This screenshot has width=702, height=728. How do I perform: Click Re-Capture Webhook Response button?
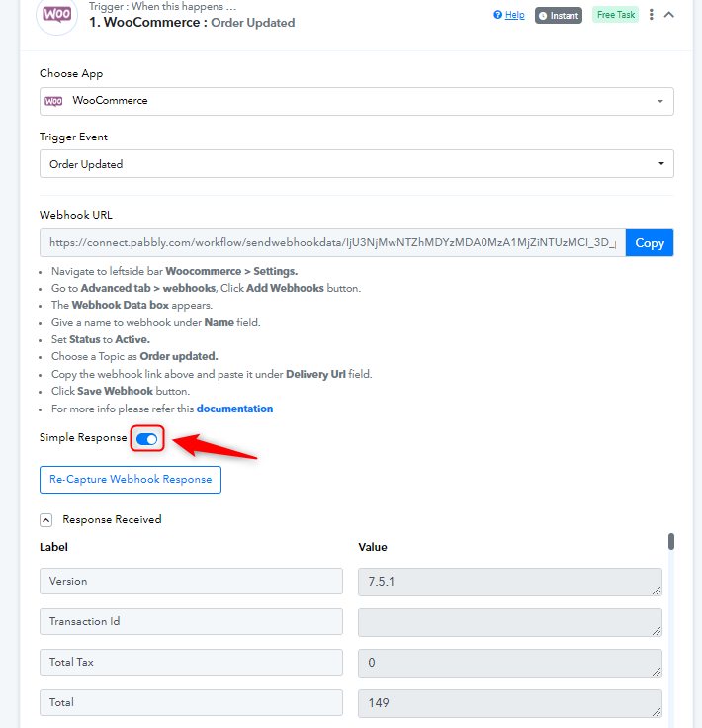(x=131, y=480)
